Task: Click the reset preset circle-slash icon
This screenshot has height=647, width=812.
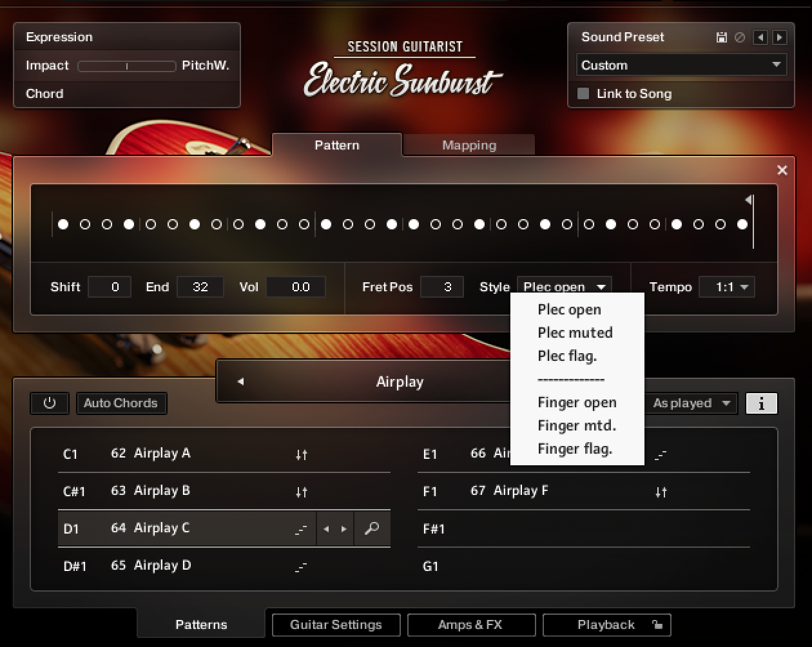Action: click(740, 37)
